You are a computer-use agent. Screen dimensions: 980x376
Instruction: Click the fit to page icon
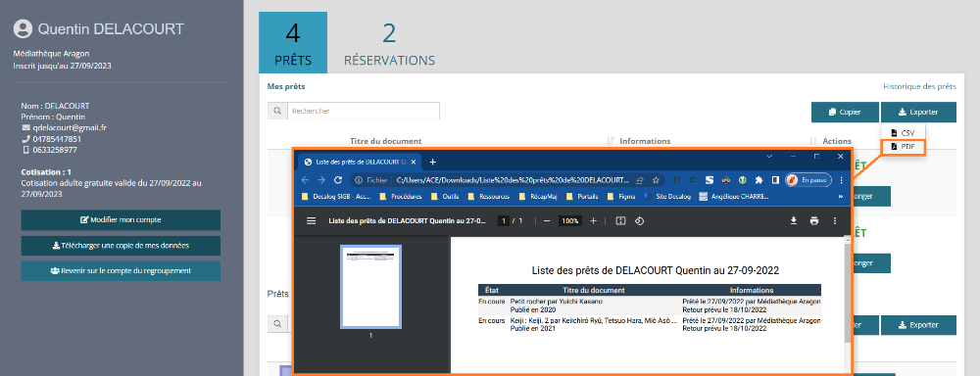(x=620, y=220)
